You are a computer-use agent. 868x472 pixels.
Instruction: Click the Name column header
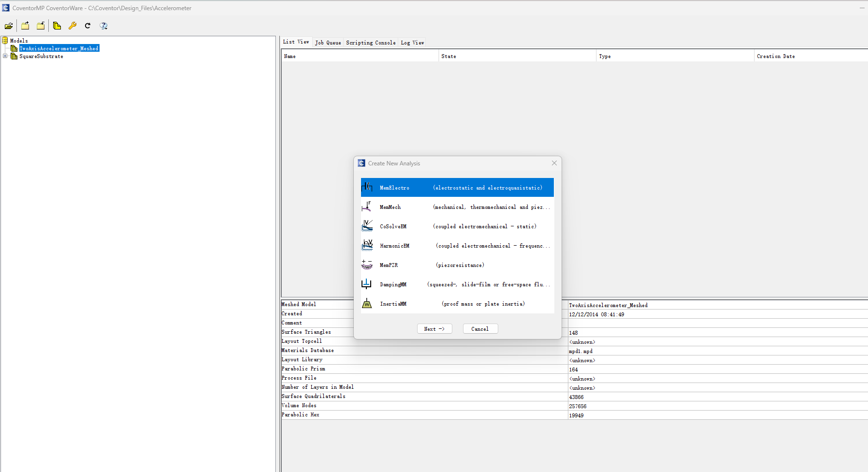pos(360,56)
